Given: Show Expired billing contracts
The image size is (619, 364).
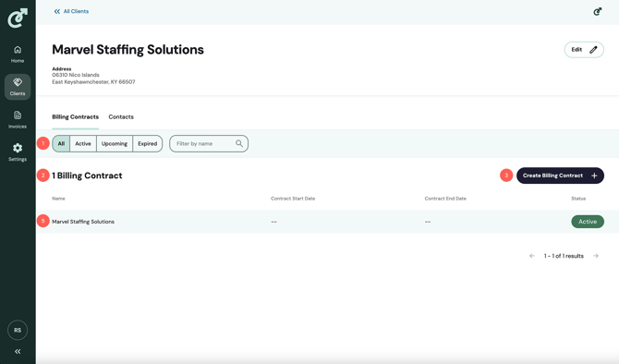Looking at the screenshot, I should [x=148, y=144].
